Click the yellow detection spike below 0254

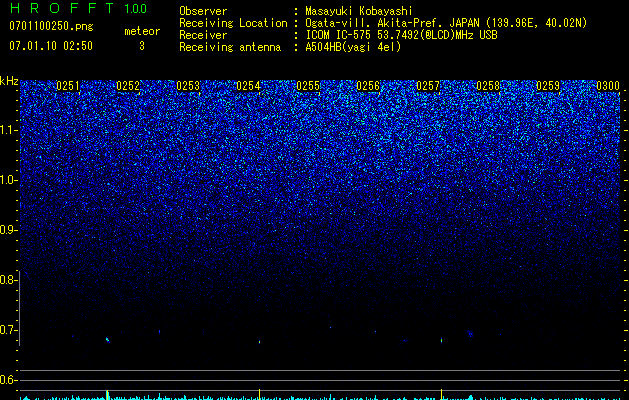260,394
